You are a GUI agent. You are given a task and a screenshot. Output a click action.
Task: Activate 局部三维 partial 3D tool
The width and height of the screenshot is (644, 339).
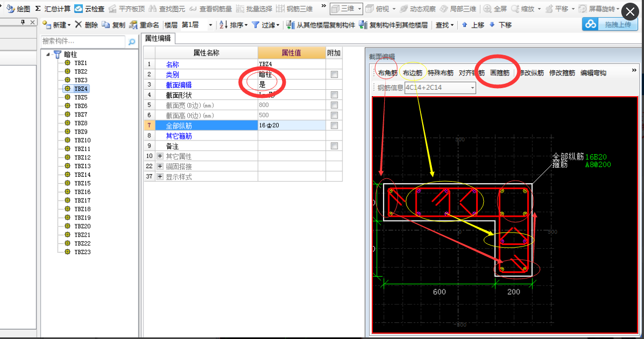click(x=458, y=9)
